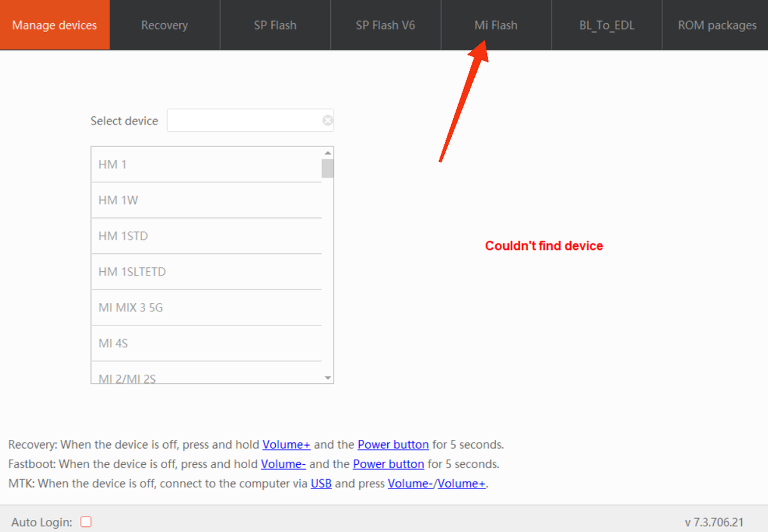Image resolution: width=768 pixels, height=532 pixels.
Task: Click the device list scroll up arrow
Action: click(x=328, y=153)
